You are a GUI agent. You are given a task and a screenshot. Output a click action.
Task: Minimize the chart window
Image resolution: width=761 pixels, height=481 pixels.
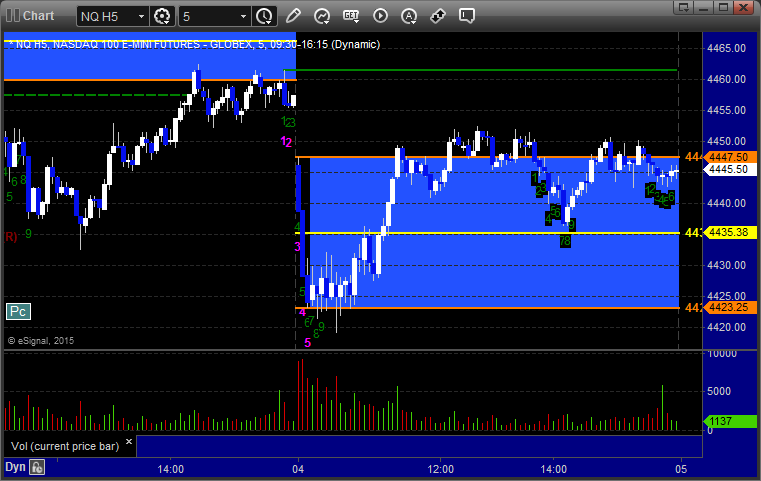[x=704, y=7]
